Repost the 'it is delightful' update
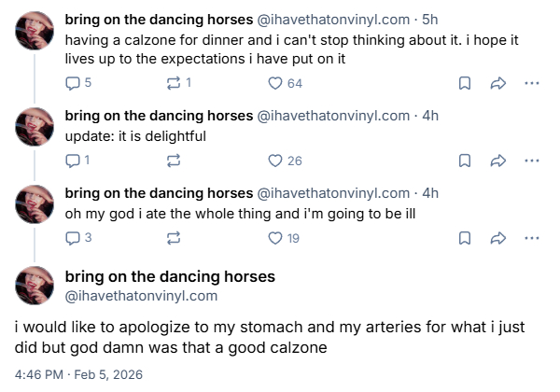Screen dimensions: 560x392 click(x=173, y=161)
